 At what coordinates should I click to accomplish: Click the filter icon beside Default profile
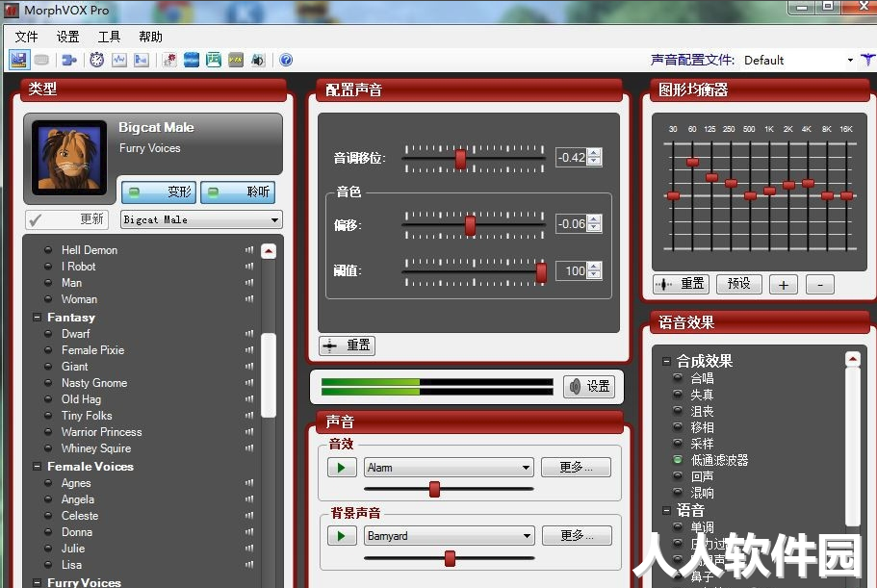coord(867,60)
